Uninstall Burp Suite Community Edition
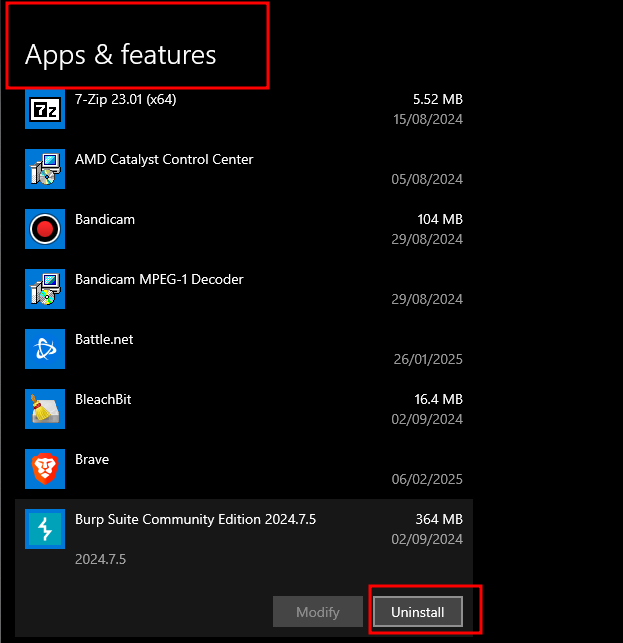The width and height of the screenshot is (623, 643). click(418, 612)
